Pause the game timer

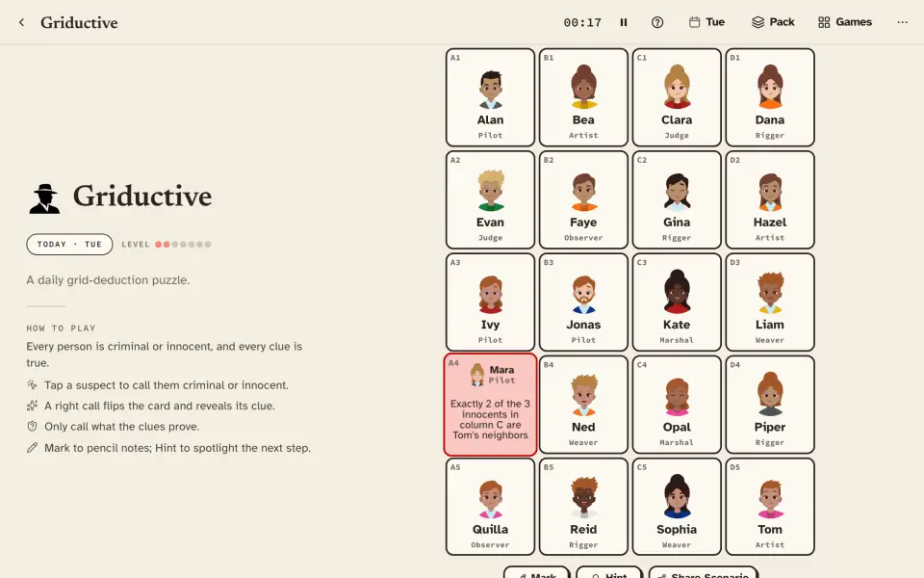point(624,22)
